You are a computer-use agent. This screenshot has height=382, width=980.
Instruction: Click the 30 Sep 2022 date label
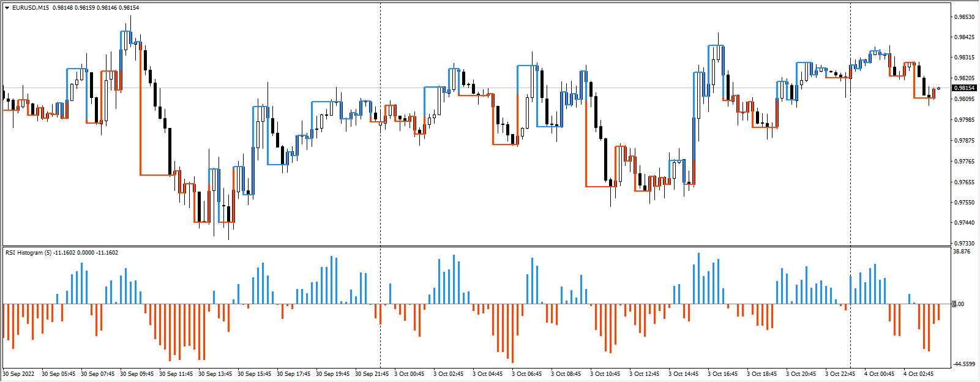[x=19, y=374]
